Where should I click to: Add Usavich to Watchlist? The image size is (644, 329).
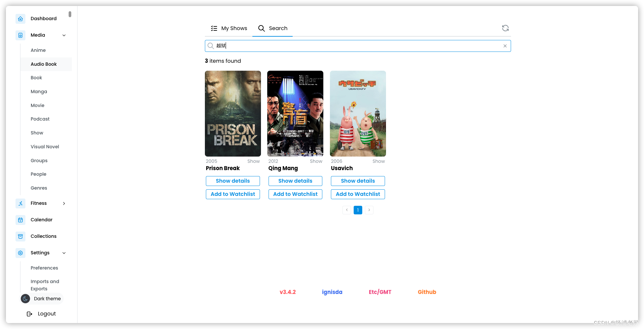click(x=358, y=194)
